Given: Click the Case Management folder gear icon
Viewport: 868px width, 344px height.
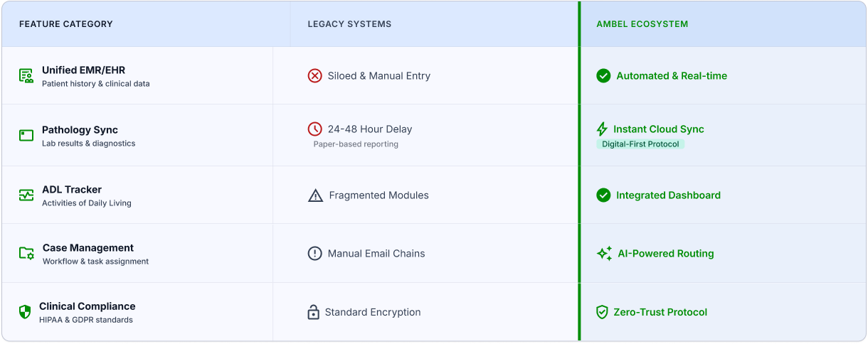Looking at the screenshot, I should click(x=26, y=253).
